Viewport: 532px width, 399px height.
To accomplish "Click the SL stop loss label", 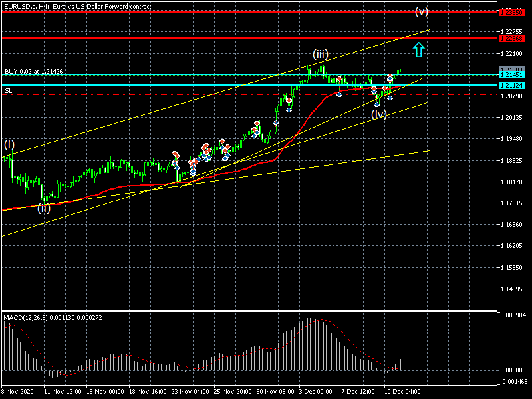I will (8, 90).
